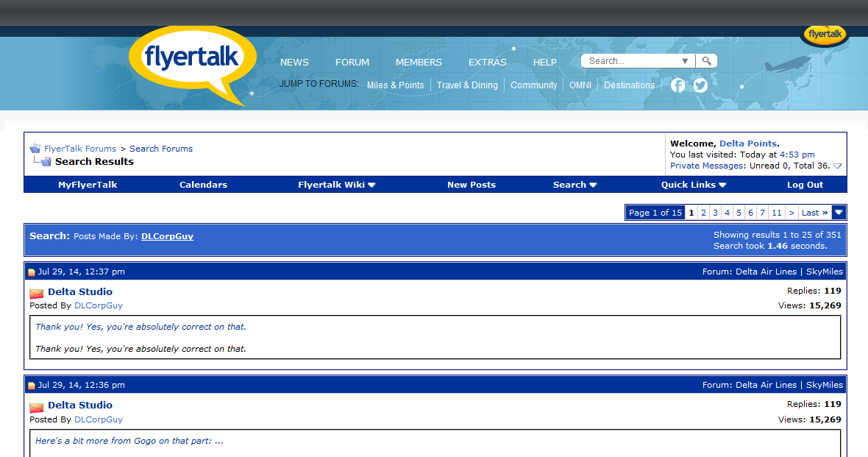This screenshot has width=868, height=457.
Task: Open the NEWS menu
Action: (294, 62)
